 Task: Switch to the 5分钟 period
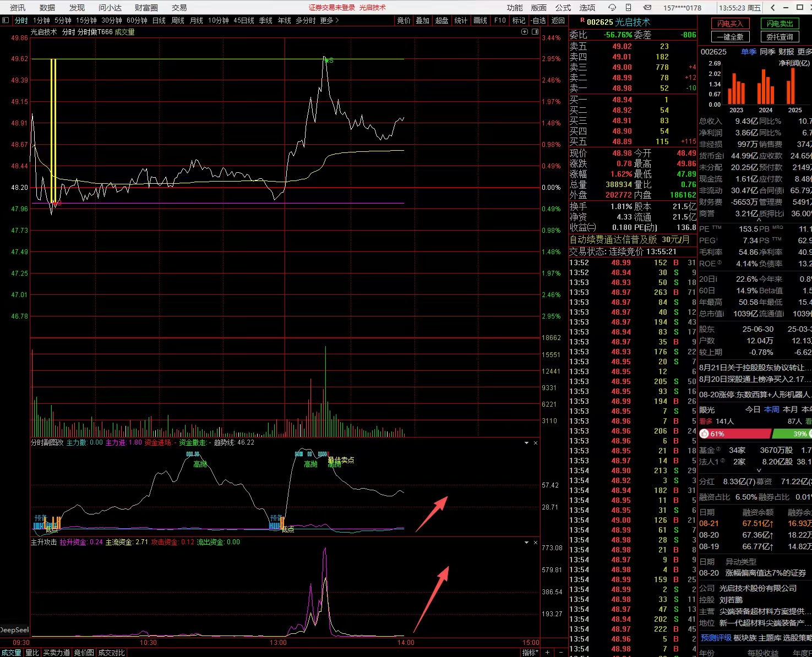(x=63, y=20)
